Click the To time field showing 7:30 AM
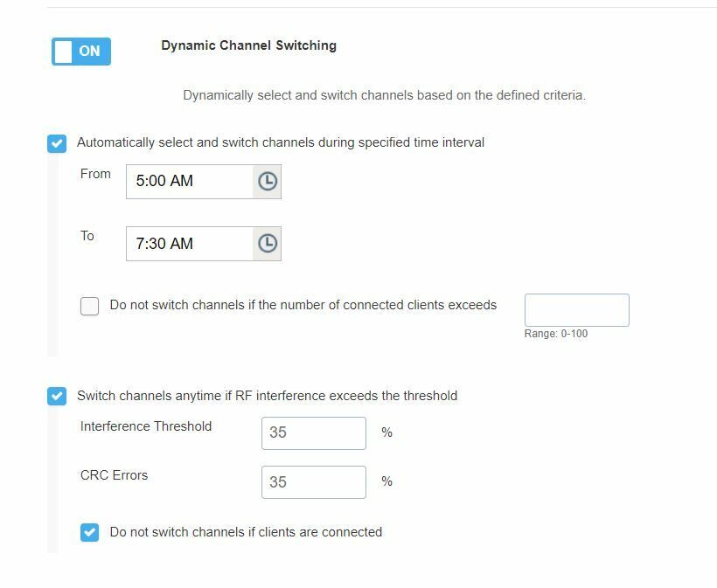Viewport: 717px width, 588px height. (x=190, y=244)
